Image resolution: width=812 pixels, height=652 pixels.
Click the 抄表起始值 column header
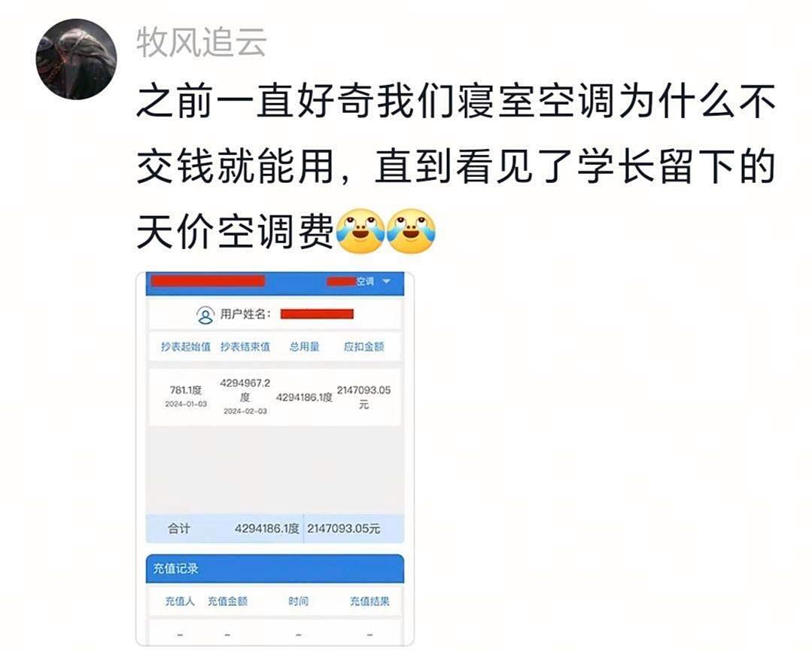(x=185, y=347)
